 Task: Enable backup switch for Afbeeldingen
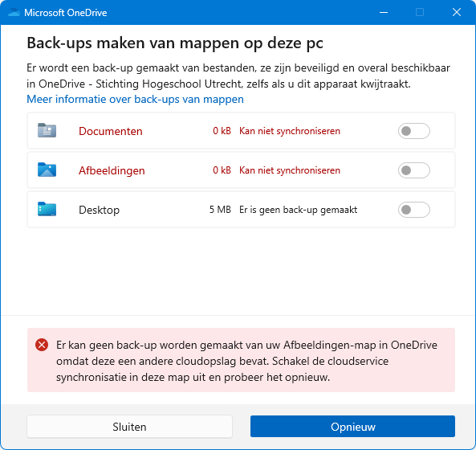(x=413, y=170)
